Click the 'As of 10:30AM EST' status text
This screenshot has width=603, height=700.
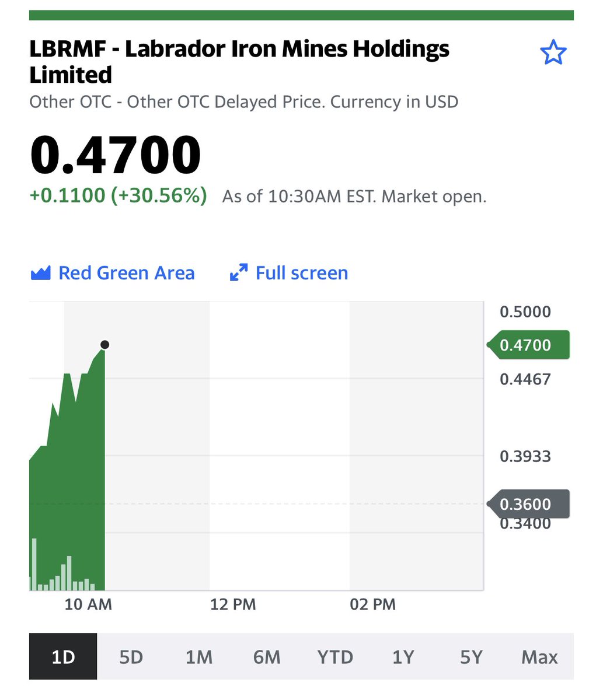coord(354,197)
